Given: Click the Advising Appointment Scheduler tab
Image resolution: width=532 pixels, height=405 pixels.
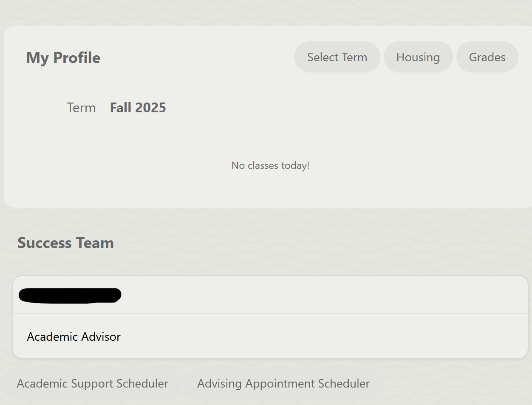Looking at the screenshot, I should 283,383.
